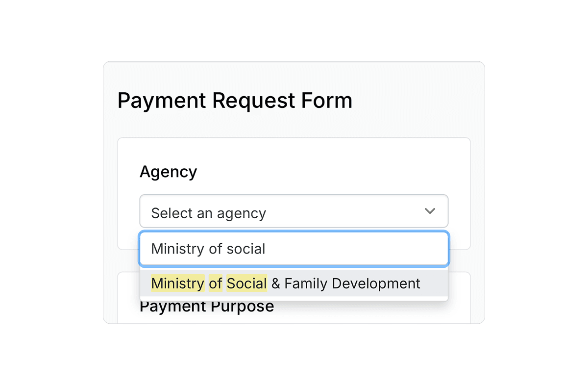Click the ampersand in the agency search result
This screenshot has height=385, width=588.
pyautogui.click(x=275, y=283)
